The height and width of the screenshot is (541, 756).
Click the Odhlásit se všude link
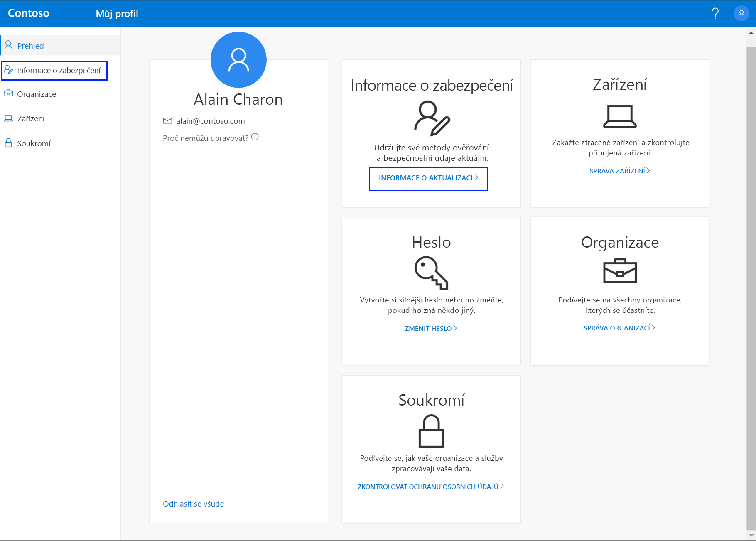(x=193, y=504)
